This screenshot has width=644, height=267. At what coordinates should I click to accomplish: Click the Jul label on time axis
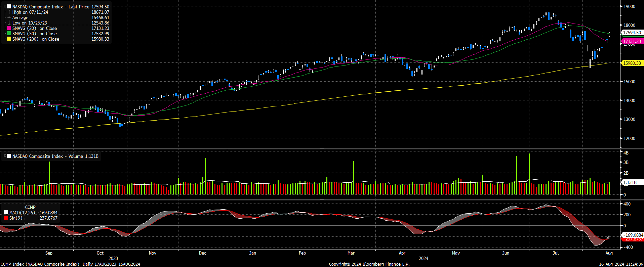tap(556, 253)
